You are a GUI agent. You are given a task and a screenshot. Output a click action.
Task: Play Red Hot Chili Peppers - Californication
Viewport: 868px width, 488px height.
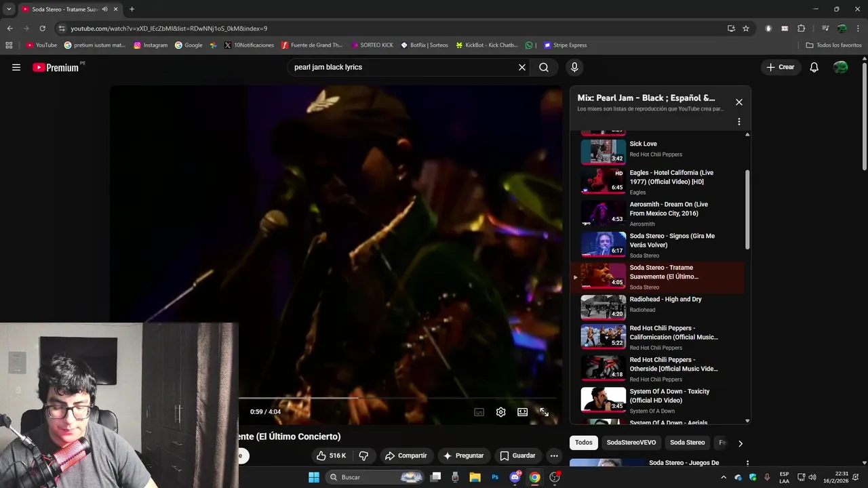(658, 337)
